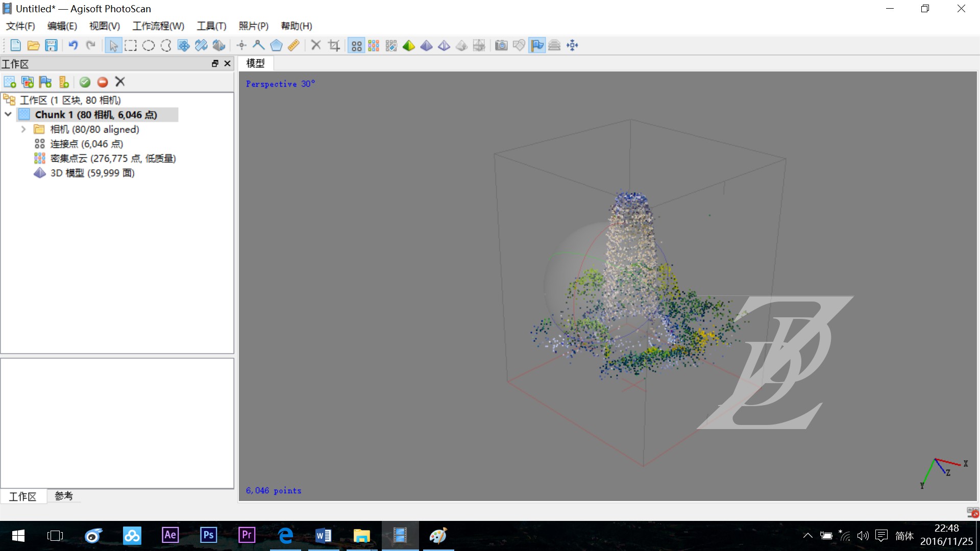Toggle the shaded model view

(409, 45)
